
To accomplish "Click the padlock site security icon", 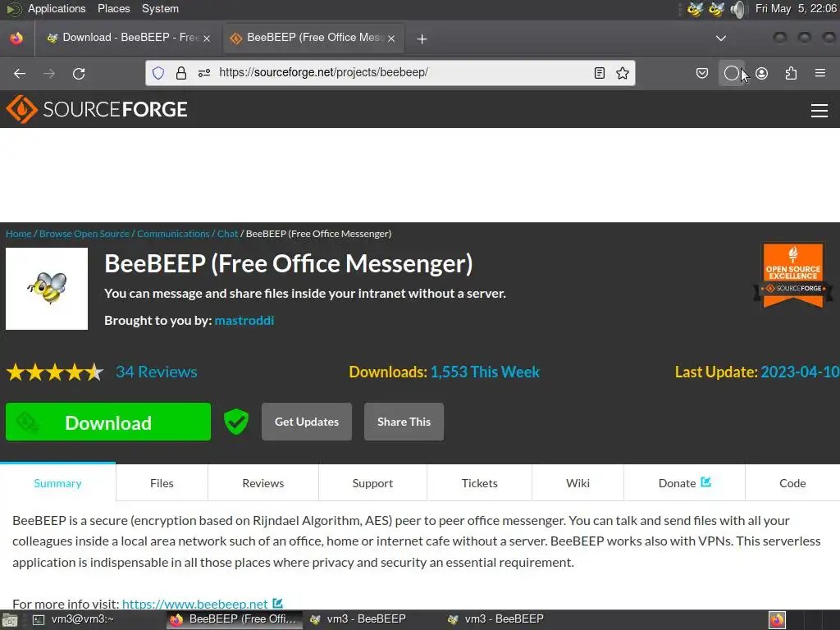I will click(x=181, y=73).
